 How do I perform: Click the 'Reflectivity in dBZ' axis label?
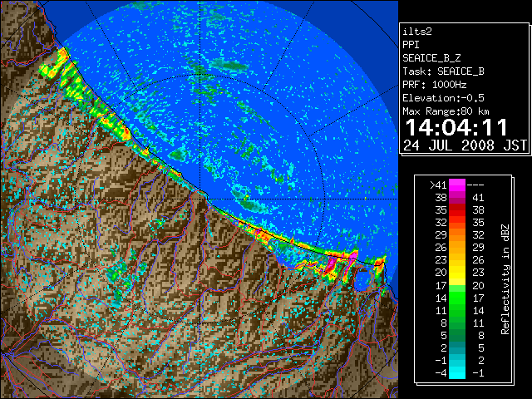(505, 279)
